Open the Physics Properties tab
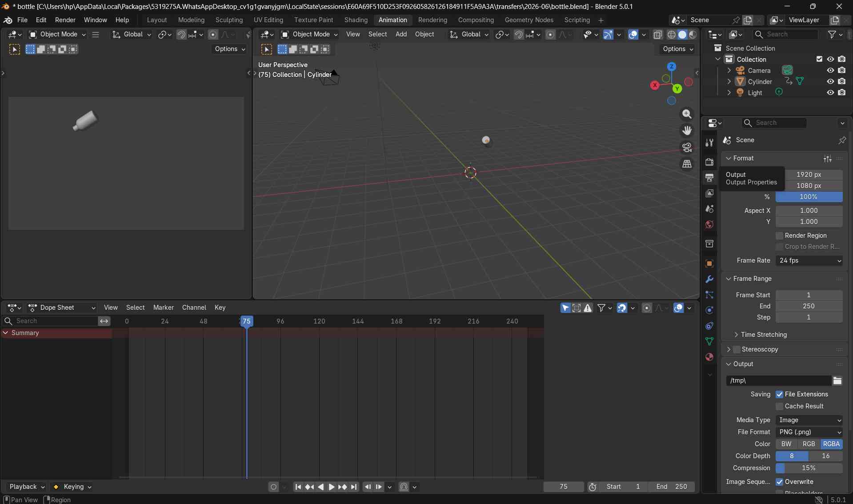 [x=709, y=310]
